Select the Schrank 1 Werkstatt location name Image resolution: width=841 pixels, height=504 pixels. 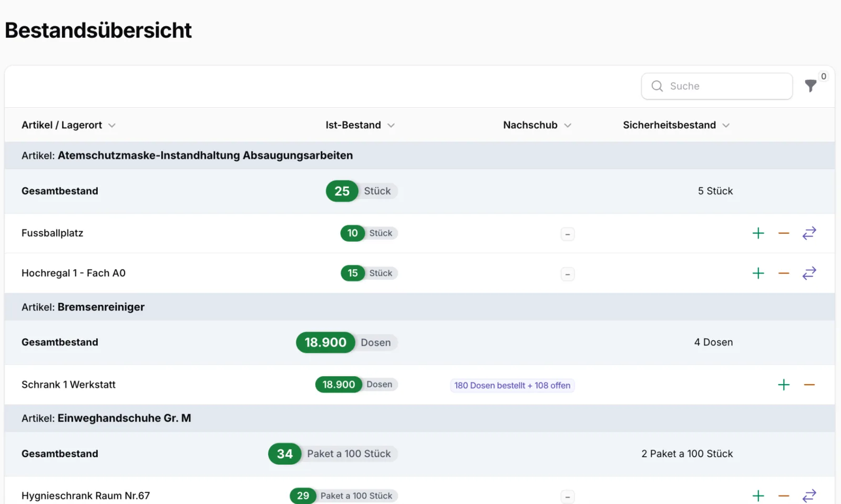click(x=68, y=385)
